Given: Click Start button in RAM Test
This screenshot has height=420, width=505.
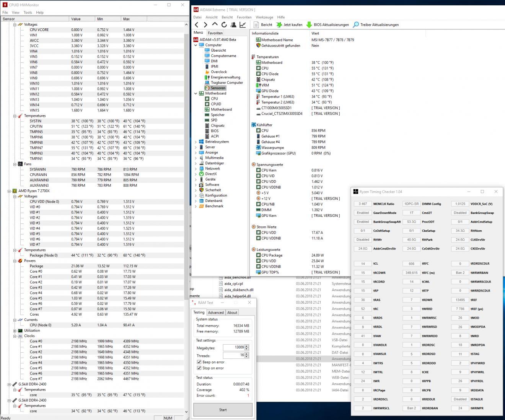Looking at the screenshot, I should pos(223,410).
